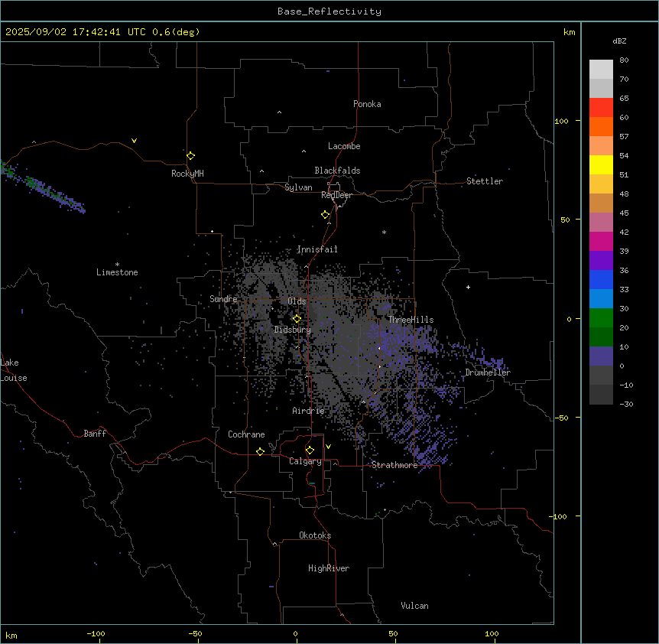This screenshot has height=644, width=659.
Task: Click the Airdrie label
Action: [x=309, y=411]
